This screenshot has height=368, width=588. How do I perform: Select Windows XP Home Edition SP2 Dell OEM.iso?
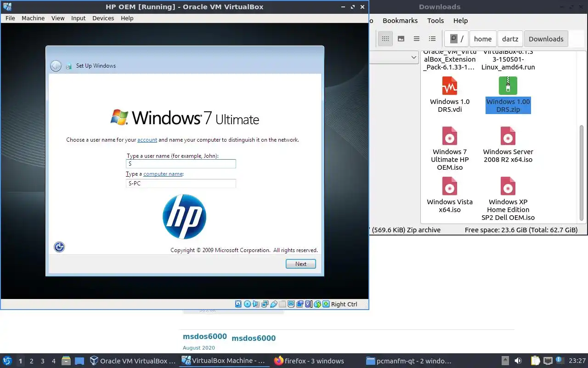pos(508,199)
